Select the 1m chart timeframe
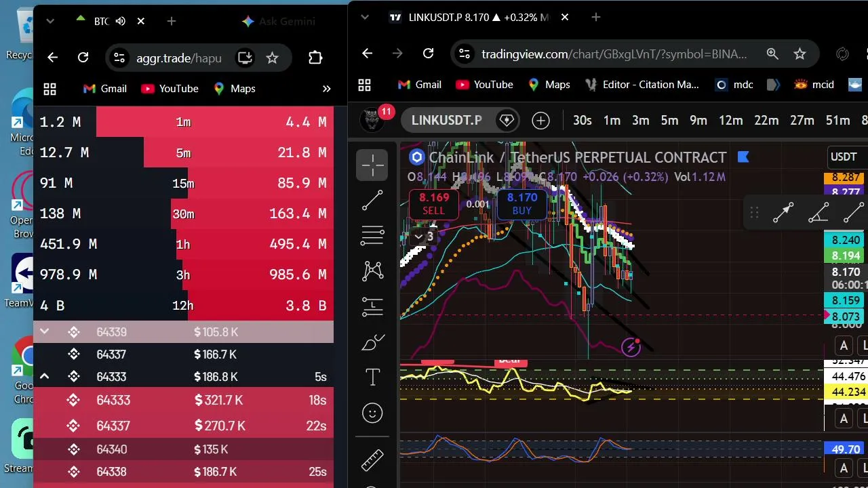Viewport: 868px width, 488px height. pyautogui.click(x=612, y=121)
